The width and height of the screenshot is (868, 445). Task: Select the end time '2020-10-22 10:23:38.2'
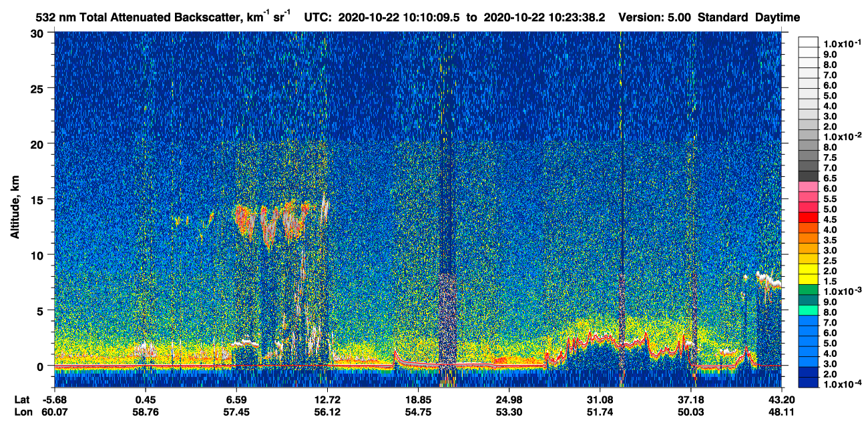(545, 18)
